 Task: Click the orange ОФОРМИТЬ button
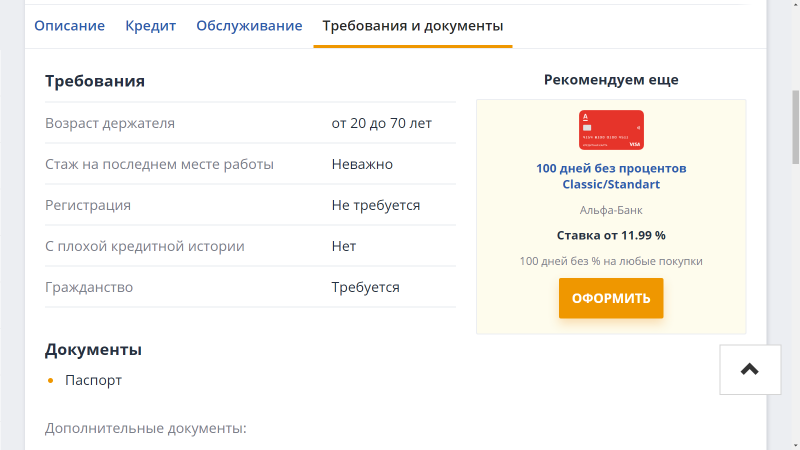[611, 298]
